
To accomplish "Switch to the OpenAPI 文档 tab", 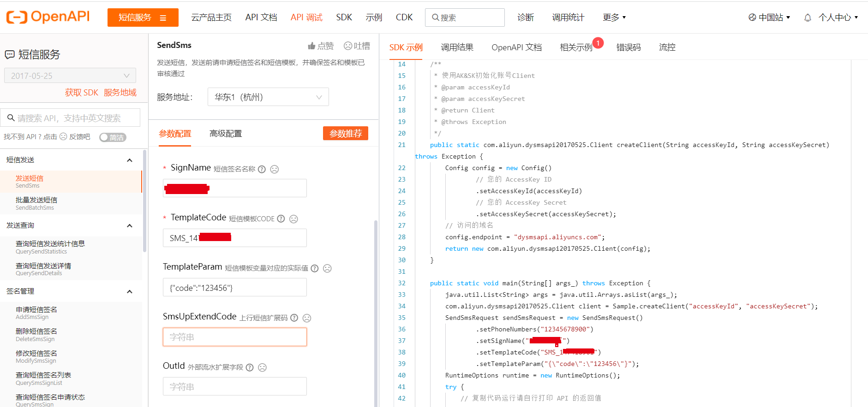I will (517, 47).
